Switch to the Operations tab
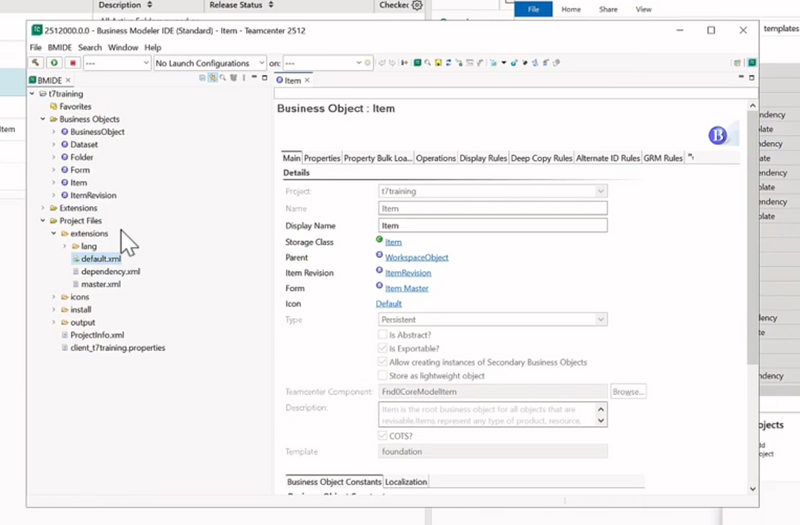 436,158
